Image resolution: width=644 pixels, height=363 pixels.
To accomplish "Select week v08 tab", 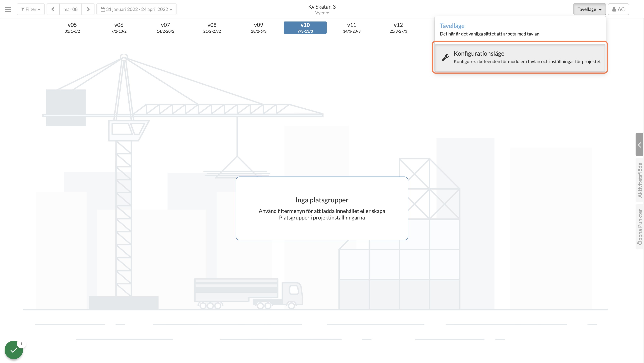I will click(x=212, y=27).
